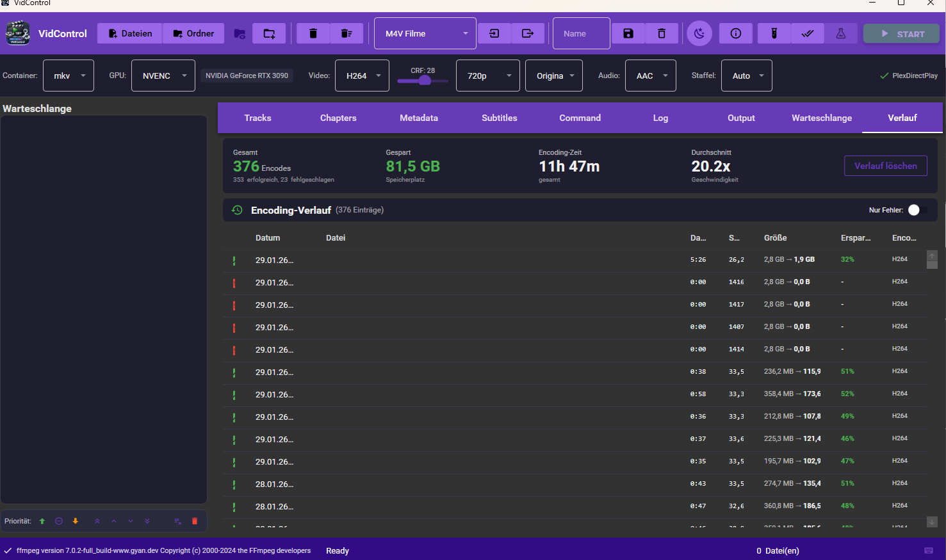
Task: Open the Origina dropdown
Action: pyautogui.click(x=554, y=76)
